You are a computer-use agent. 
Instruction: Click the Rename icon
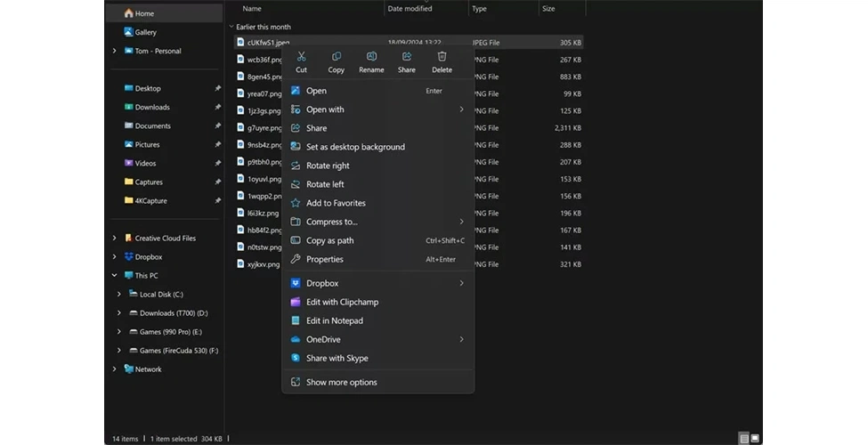pos(371,56)
